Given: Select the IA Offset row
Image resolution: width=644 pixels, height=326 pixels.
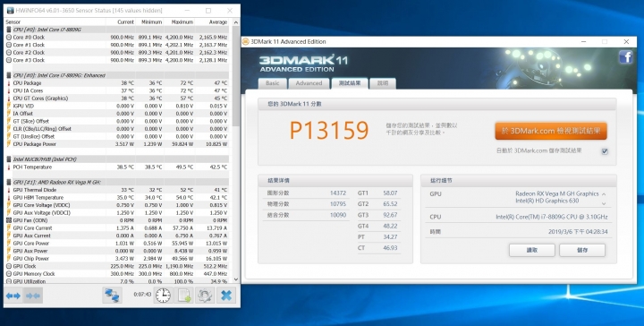Looking at the screenshot, I should (116, 114).
